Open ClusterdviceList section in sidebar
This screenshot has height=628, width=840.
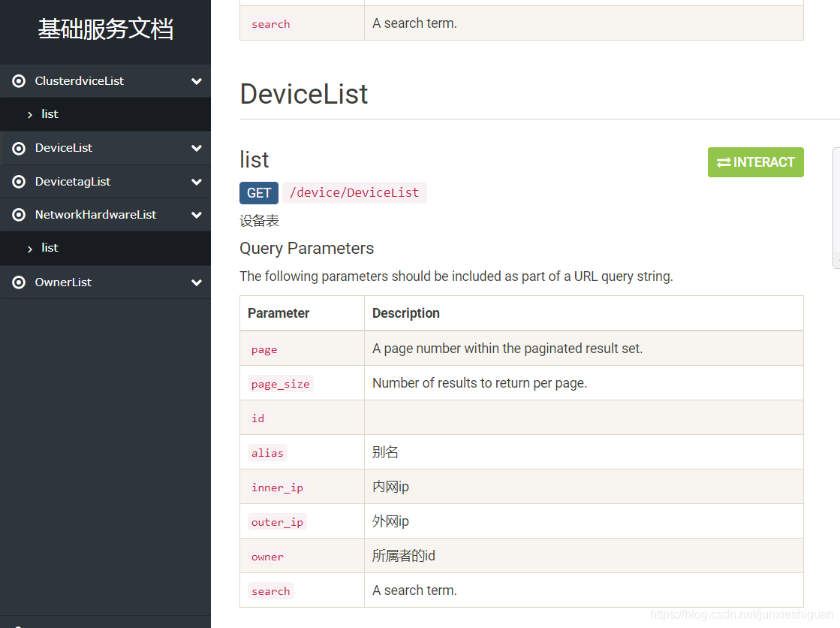tap(106, 81)
